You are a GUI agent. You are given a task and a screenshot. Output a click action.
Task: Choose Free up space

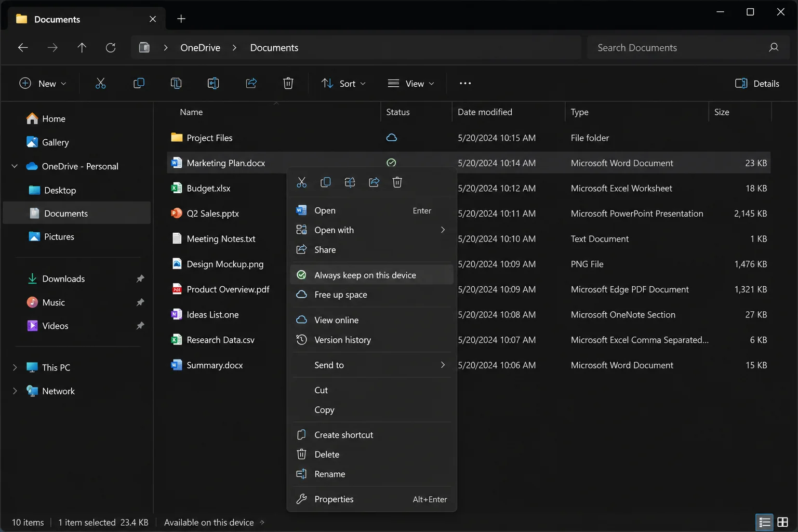371,295
